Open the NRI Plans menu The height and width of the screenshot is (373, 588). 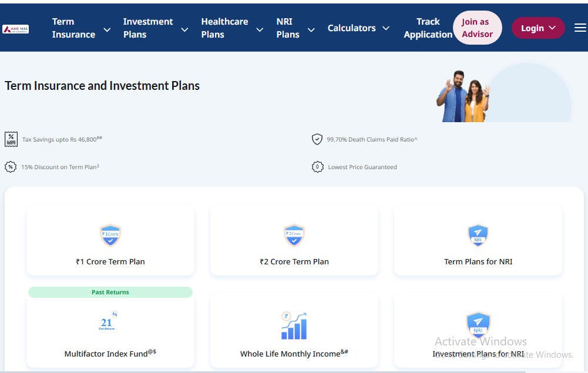288,28
